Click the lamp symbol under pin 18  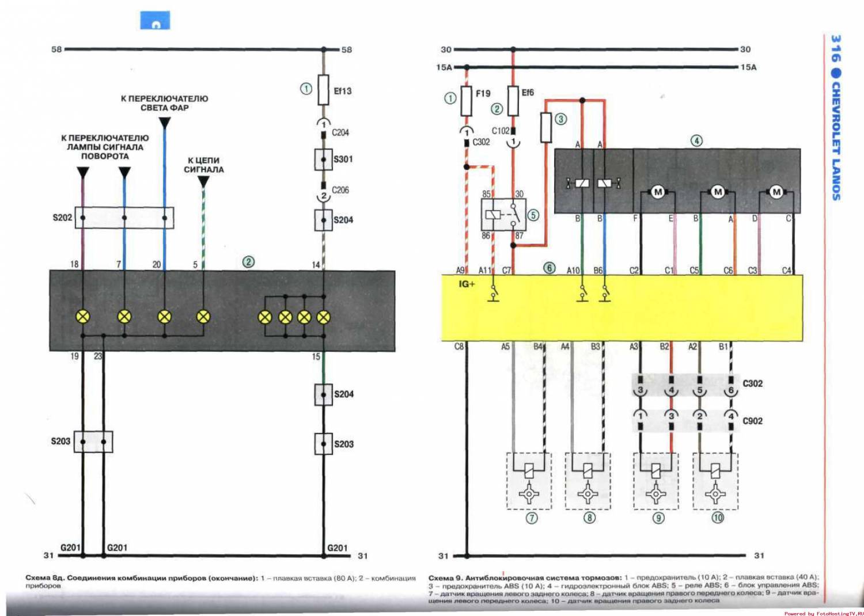pyautogui.click(x=83, y=316)
